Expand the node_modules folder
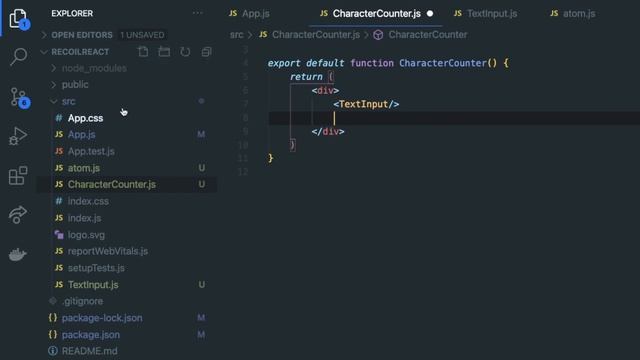The height and width of the screenshot is (360, 640). pyautogui.click(x=53, y=68)
